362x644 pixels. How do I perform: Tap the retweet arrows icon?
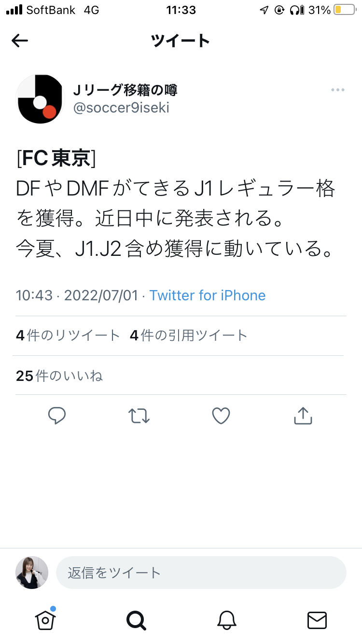coord(139,416)
